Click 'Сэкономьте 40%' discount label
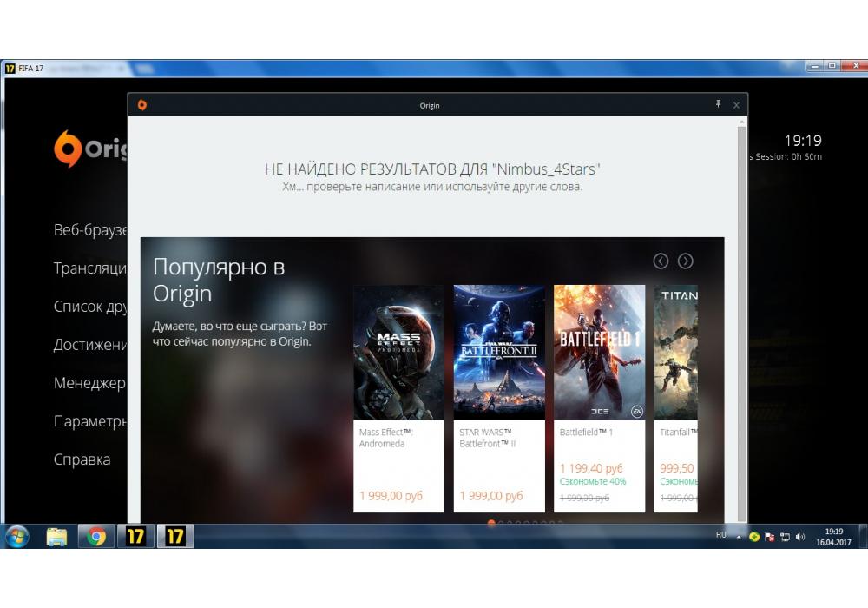 pyautogui.click(x=593, y=481)
